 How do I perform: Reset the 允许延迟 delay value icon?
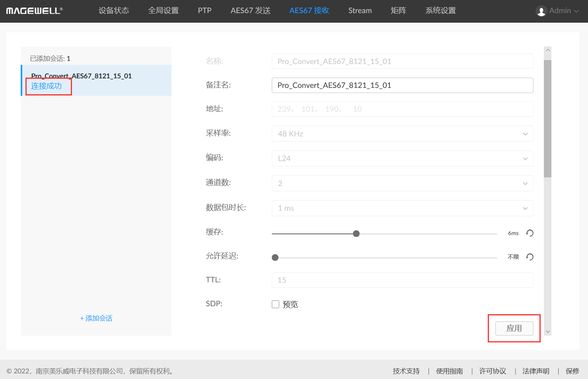tap(530, 257)
